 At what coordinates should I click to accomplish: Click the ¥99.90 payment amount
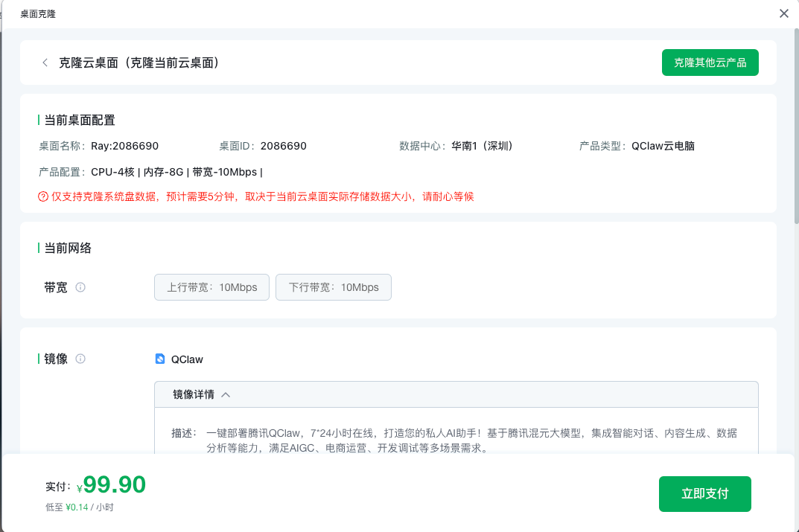tap(114, 485)
